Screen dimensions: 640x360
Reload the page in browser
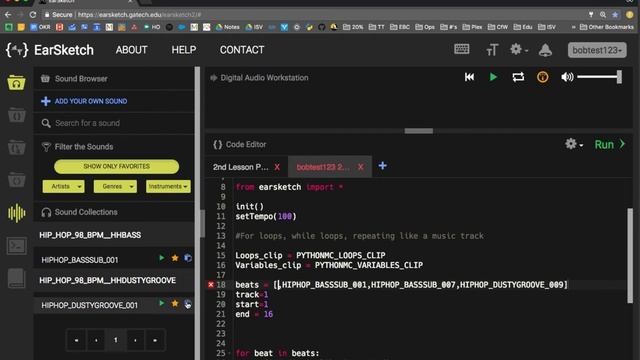point(33,15)
